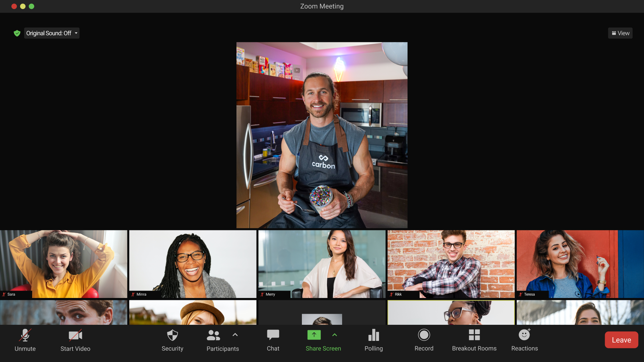Viewport: 644px width, 362px height.
Task: Open the Reactions smiley menu
Action: click(524, 340)
